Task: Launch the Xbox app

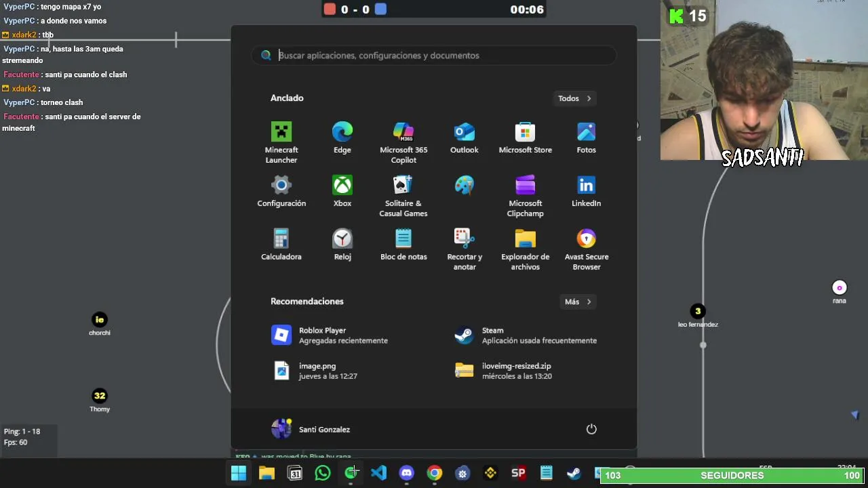Action: click(342, 191)
